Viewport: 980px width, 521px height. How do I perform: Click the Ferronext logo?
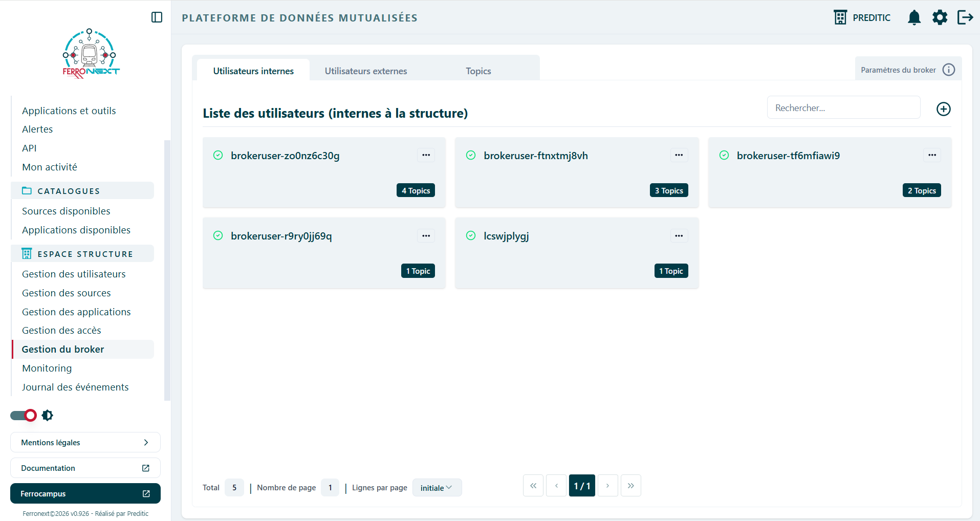coord(91,54)
